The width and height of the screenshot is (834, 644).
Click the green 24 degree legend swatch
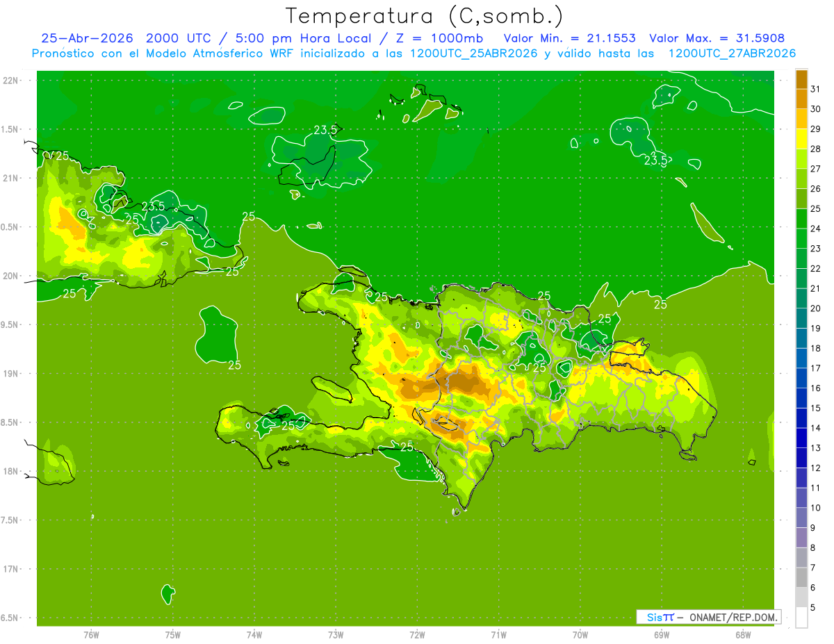801,219
